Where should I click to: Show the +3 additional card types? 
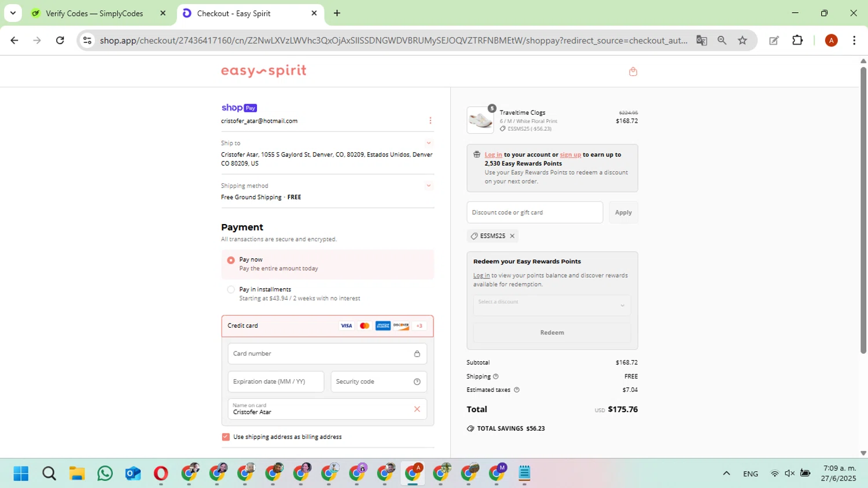coord(420,326)
